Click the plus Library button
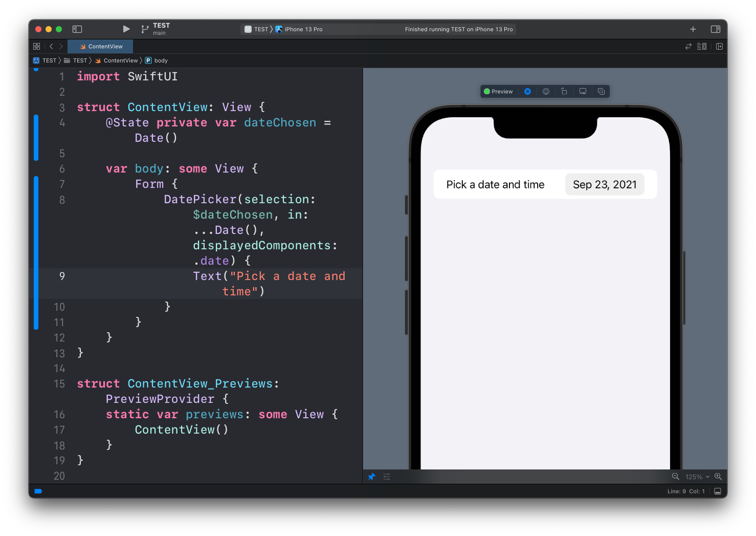The width and height of the screenshot is (756, 536). [x=693, y=29]
